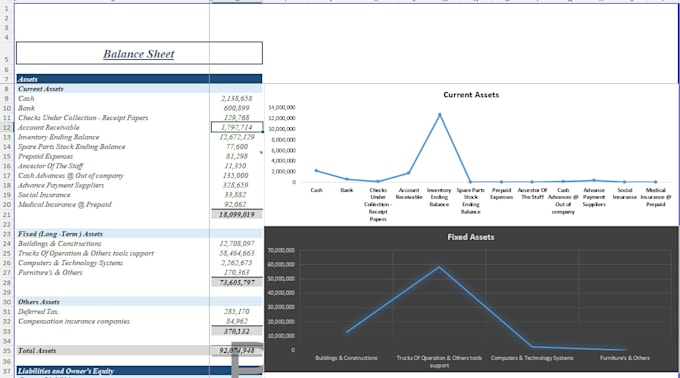This screenshot has width=680, height=378.
Task: Select the Deferred Tax value 285,170
Action: tap(236, 312)
